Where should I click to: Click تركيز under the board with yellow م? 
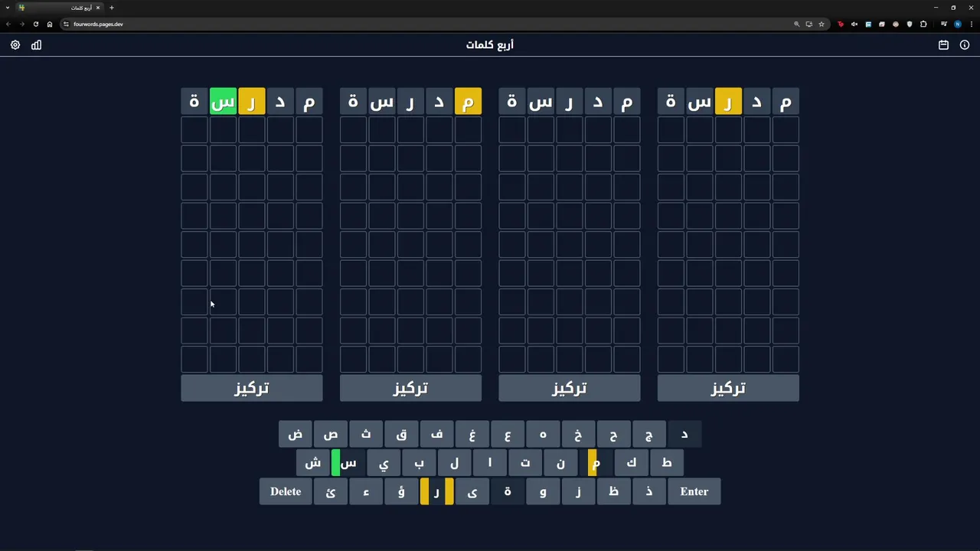(x=410, y=388)
